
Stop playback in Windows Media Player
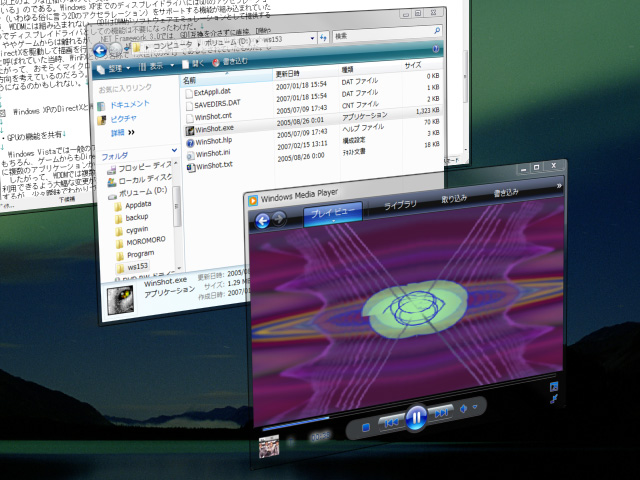(x=366, y=427)
